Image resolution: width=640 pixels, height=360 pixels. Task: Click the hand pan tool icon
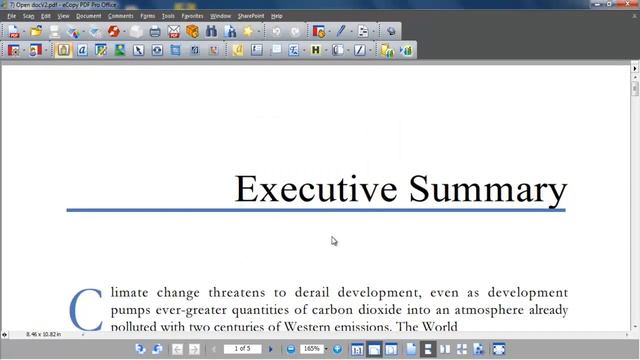tap(63, 50)
